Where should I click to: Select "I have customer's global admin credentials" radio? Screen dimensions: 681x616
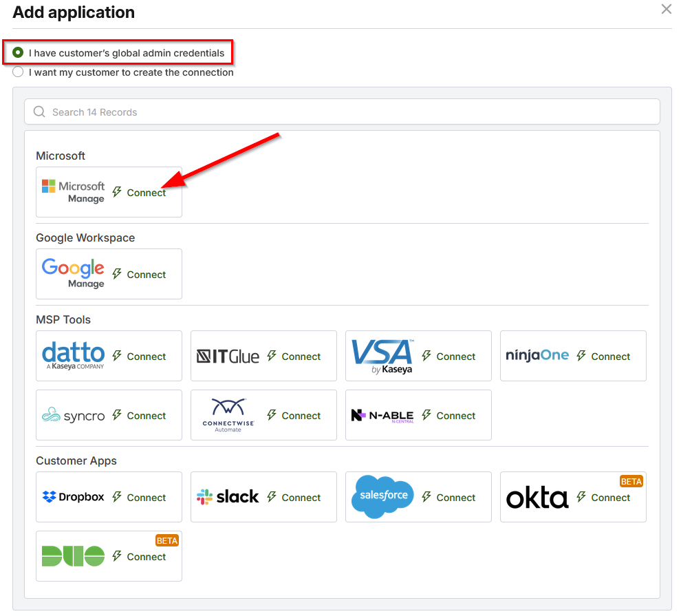(19, 52)
